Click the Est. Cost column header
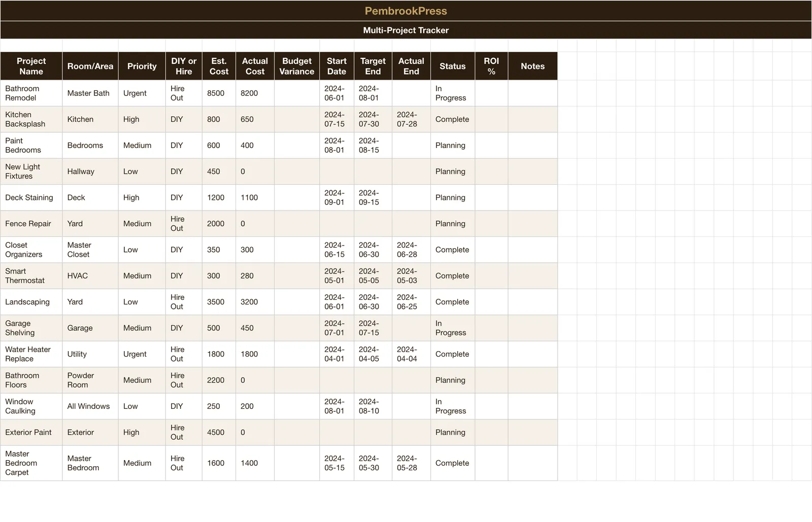Viewport: 812px width, 522px height. click(x=219, y=66)
